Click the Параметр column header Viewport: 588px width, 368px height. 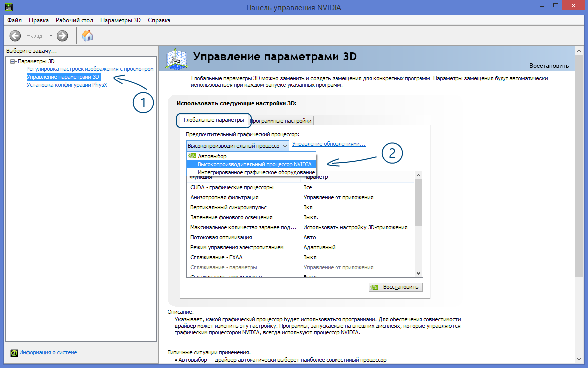[x=357, y=177]
